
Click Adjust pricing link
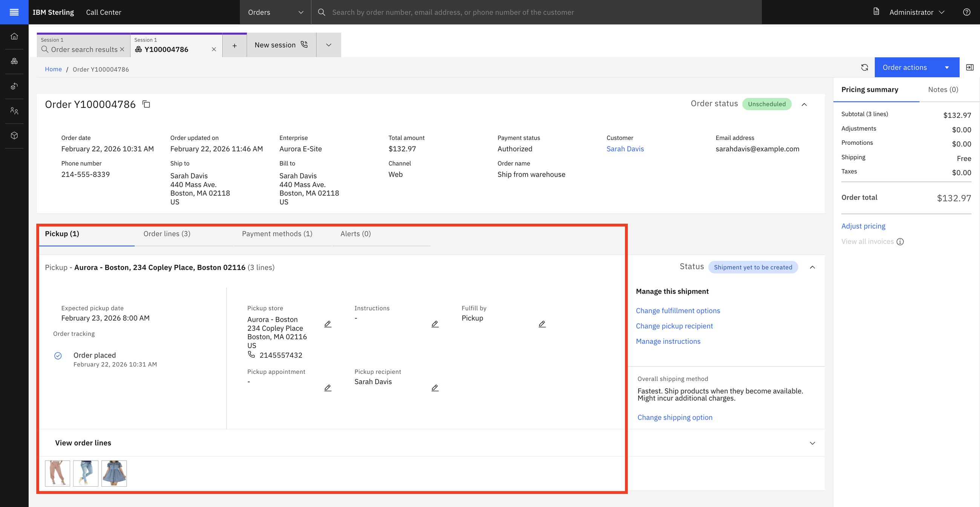863,226
